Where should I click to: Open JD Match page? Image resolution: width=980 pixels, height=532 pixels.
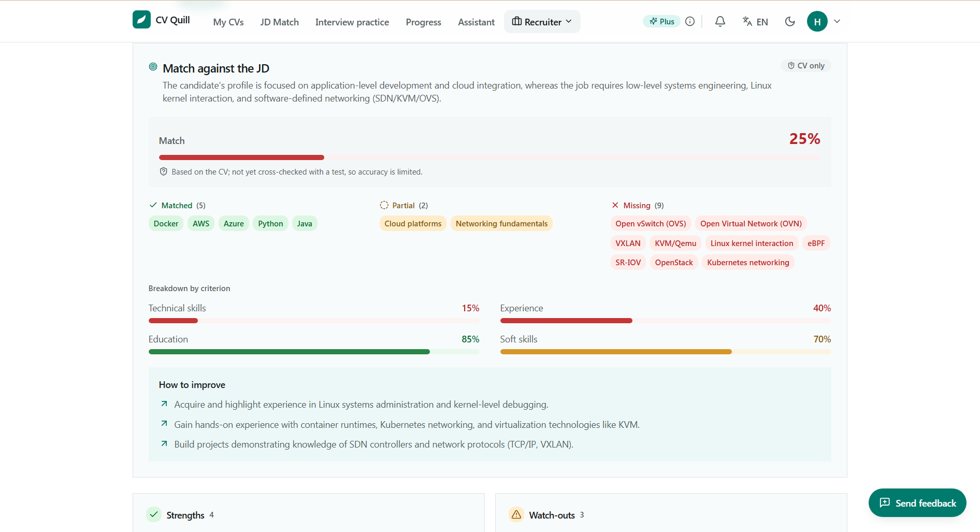coord(280,22)
